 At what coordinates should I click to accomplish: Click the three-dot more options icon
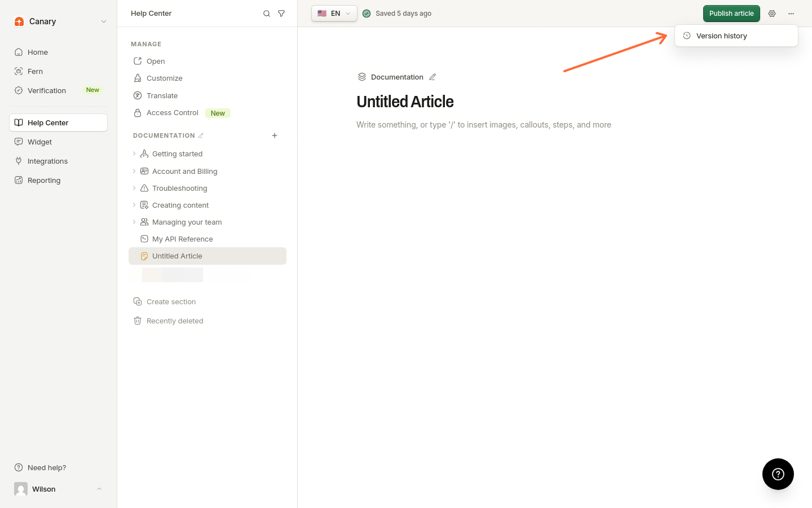791,14
